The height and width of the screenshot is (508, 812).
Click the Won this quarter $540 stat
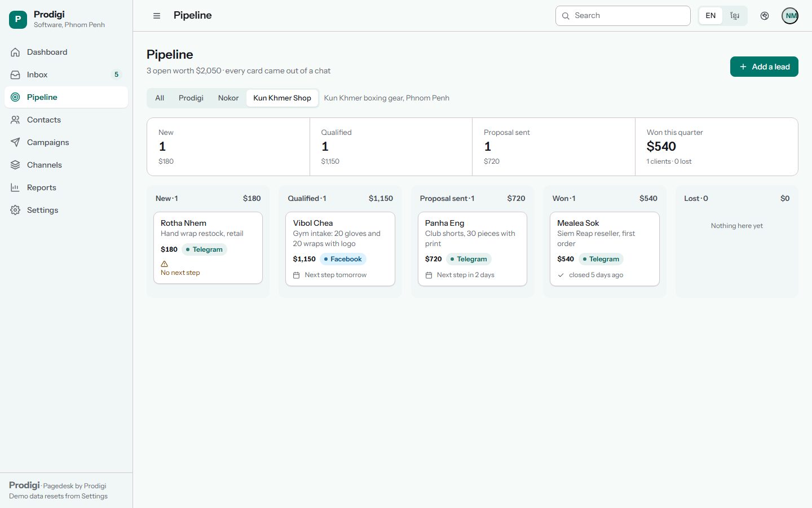716,147
